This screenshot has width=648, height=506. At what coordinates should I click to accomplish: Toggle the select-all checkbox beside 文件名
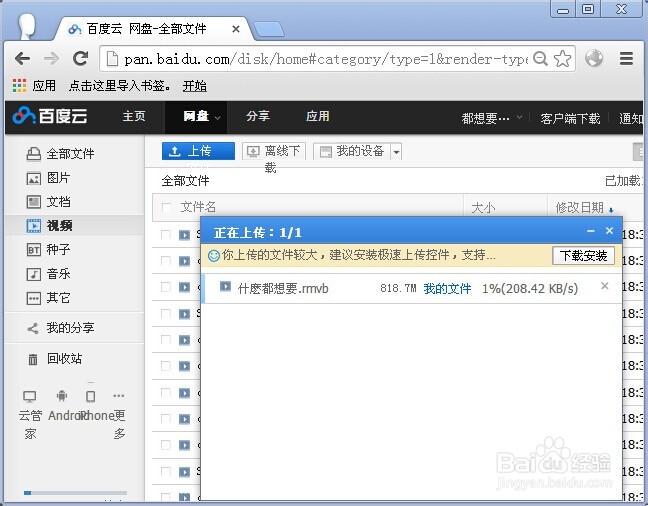tap(166, 207)
